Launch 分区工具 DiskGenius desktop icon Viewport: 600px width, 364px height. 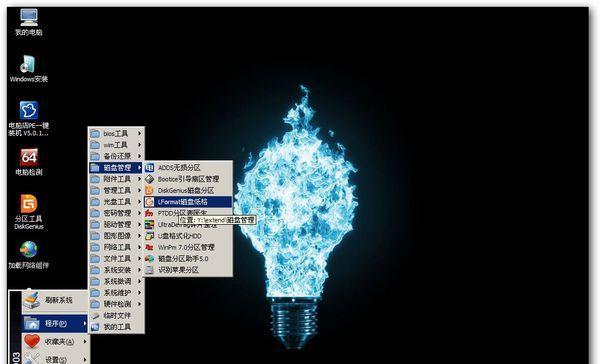[29, 212]
